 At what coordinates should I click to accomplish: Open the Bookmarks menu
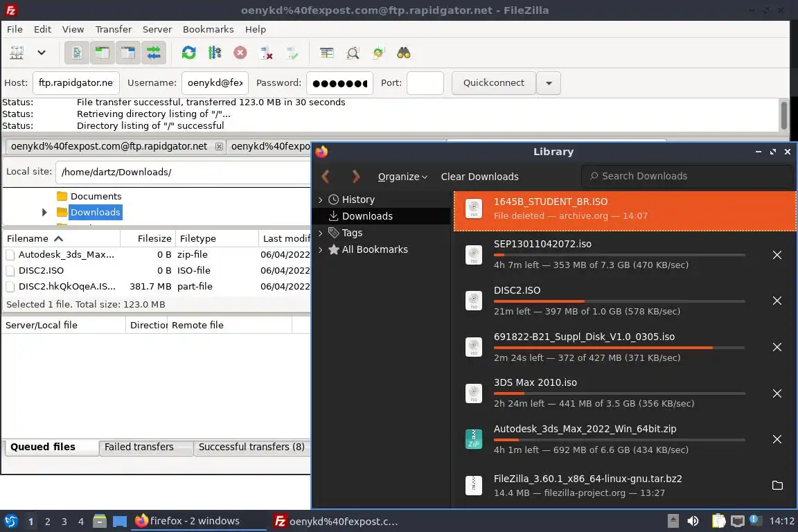click(208, 29)
